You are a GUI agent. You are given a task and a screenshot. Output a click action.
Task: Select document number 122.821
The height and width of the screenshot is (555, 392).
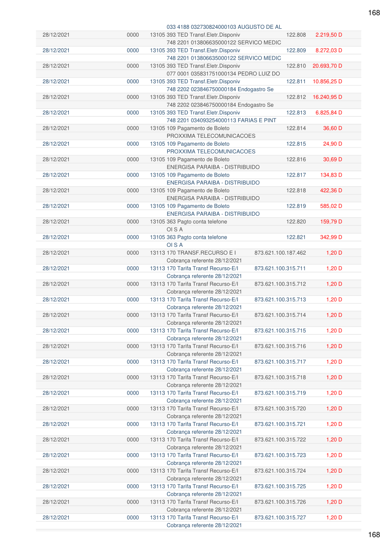(x=296, y=237)
